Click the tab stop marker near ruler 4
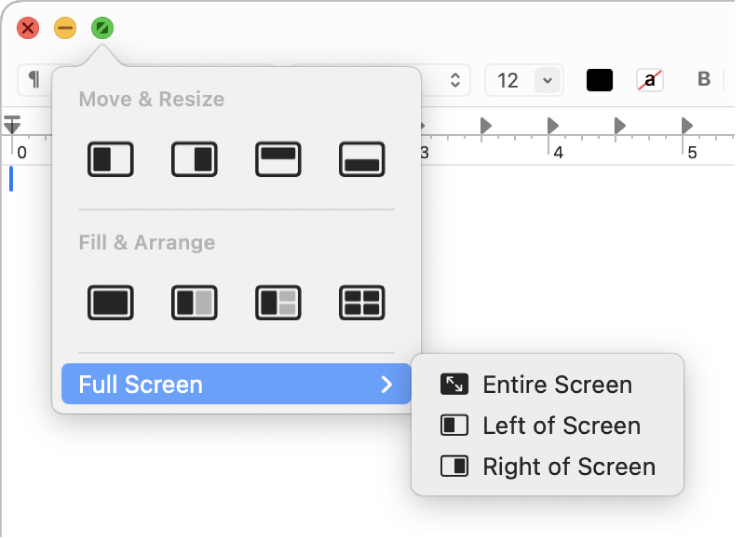 (551, 126)
